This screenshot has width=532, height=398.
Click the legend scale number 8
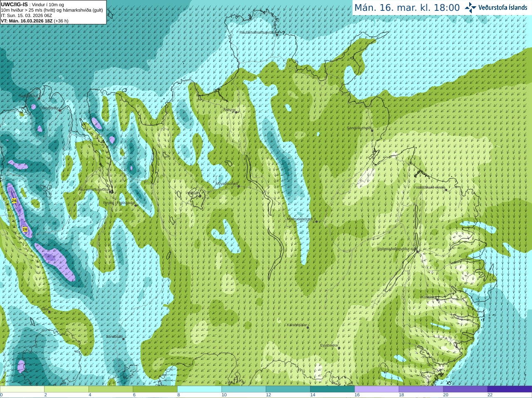click(x=179, y=395)
